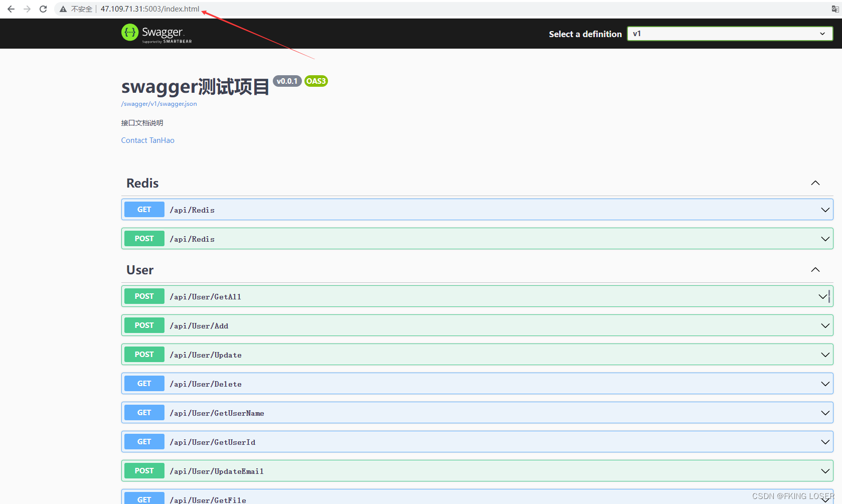Click the /api/User/GetUserId path text
Screen dimensions: 842x504
coord(213,442)
